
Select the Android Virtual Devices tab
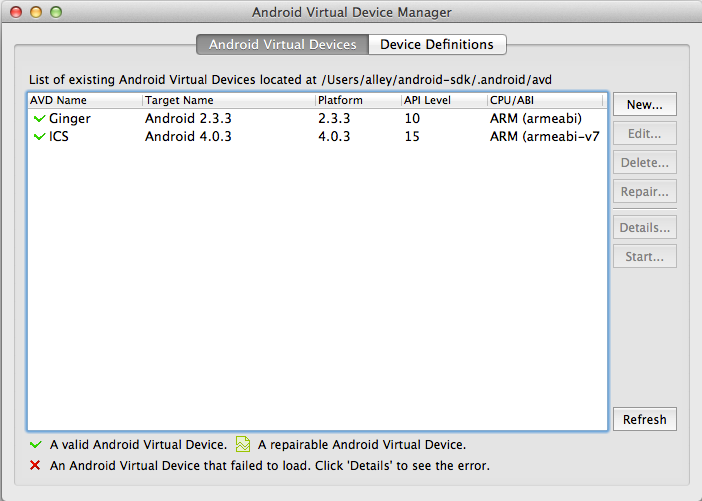[x=283, y=44]
